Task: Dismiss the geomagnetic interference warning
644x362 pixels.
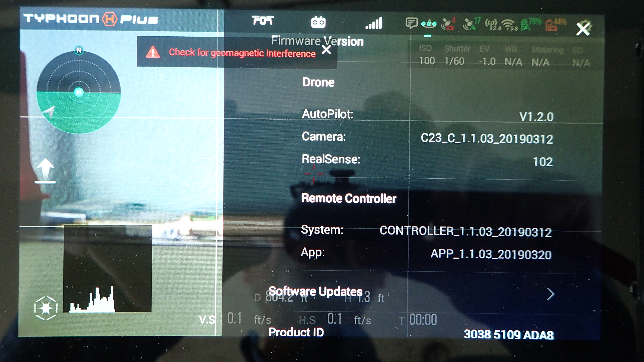Action: click(x=326, y=50)
